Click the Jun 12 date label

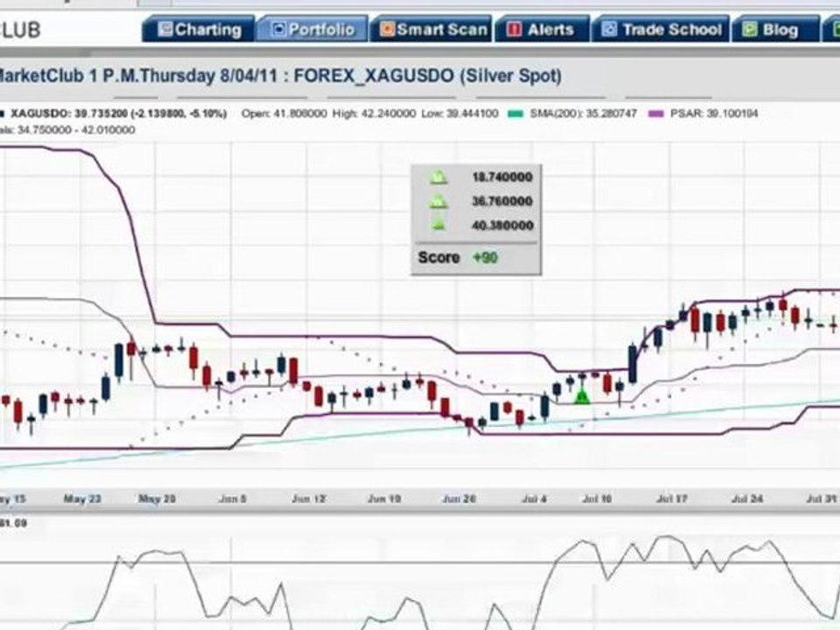click(x=309, y=499)
